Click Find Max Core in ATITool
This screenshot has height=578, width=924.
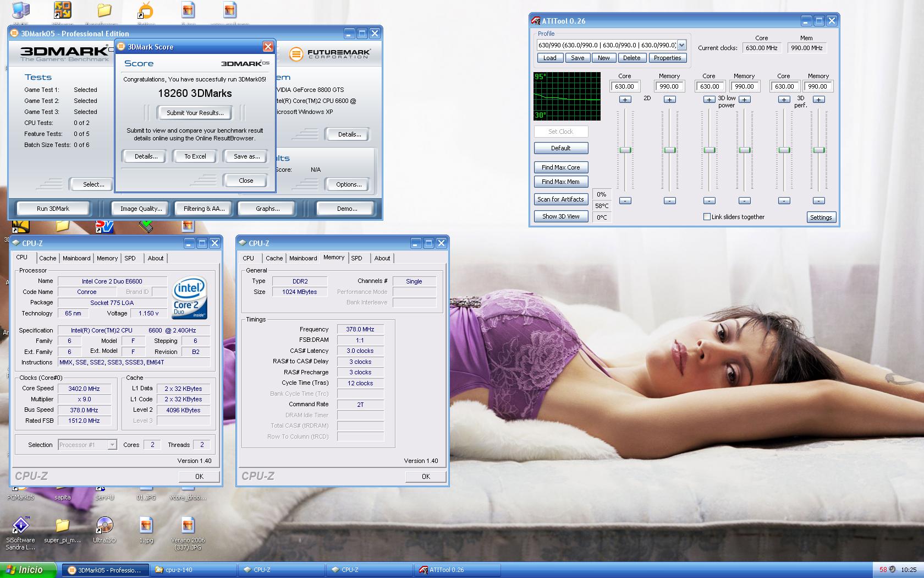(561, 167)
